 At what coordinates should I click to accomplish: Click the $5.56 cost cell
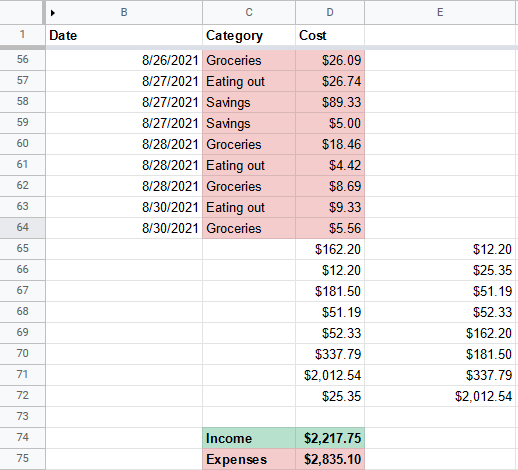pyautogui.click(x=330, y=228)
